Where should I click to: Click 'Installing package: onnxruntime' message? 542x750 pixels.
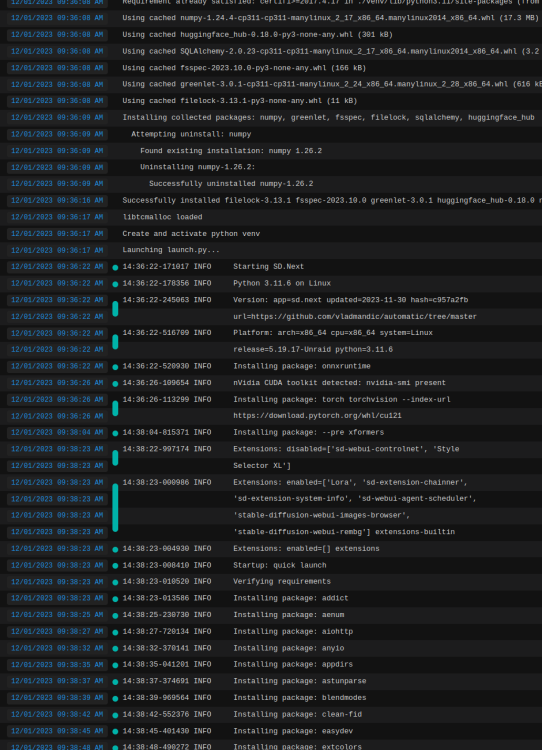coord(302,366)
